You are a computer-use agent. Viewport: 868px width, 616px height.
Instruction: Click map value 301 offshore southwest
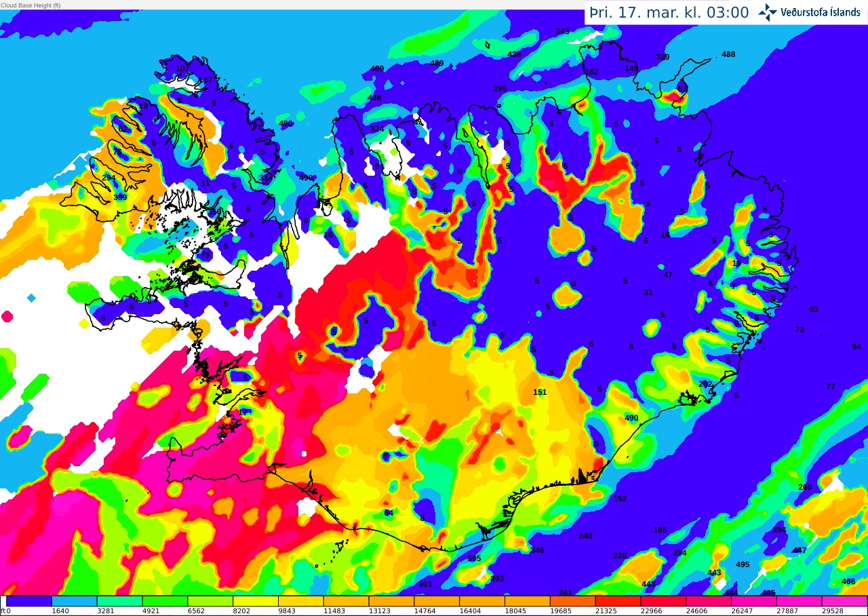pos(425,584)
